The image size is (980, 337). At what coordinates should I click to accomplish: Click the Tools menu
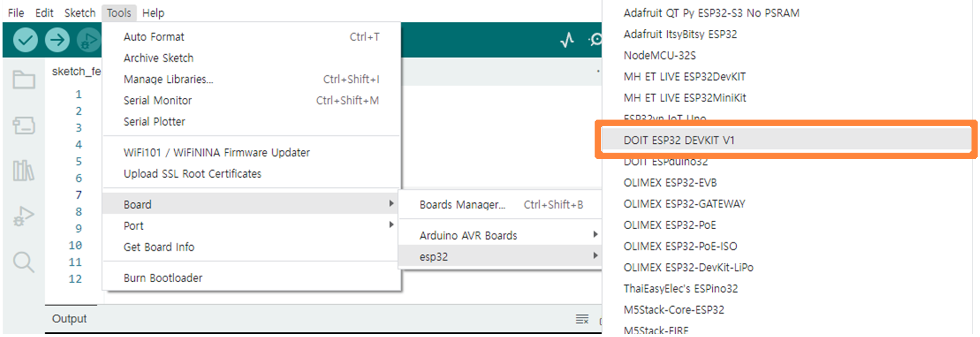point(119,13)
